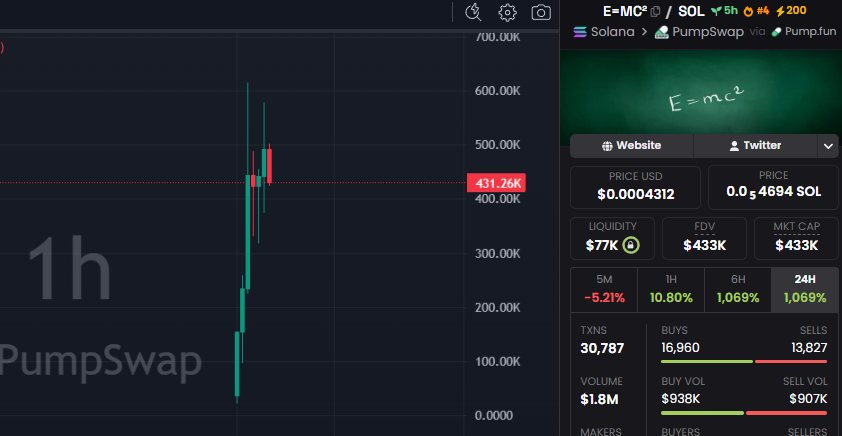Screen dimensions: 842x436
Task: Open the chart indicators quick-search icon
Action: tap(474, 12)
